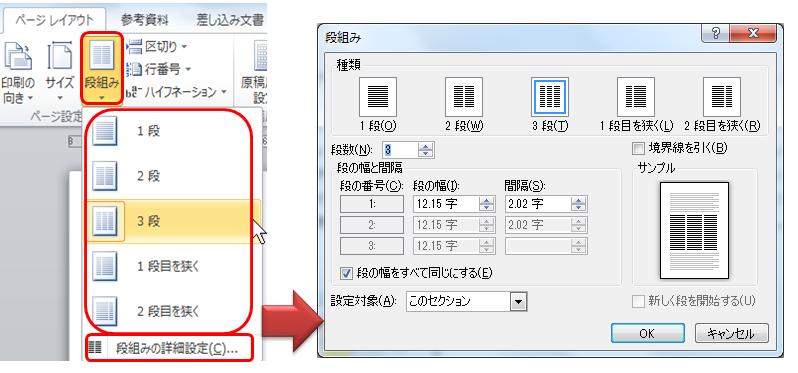Select the 1 段 preset icon in dialog
Image resolution: width=798 pixels, height=373 pixels.
(x=378, y=97)
